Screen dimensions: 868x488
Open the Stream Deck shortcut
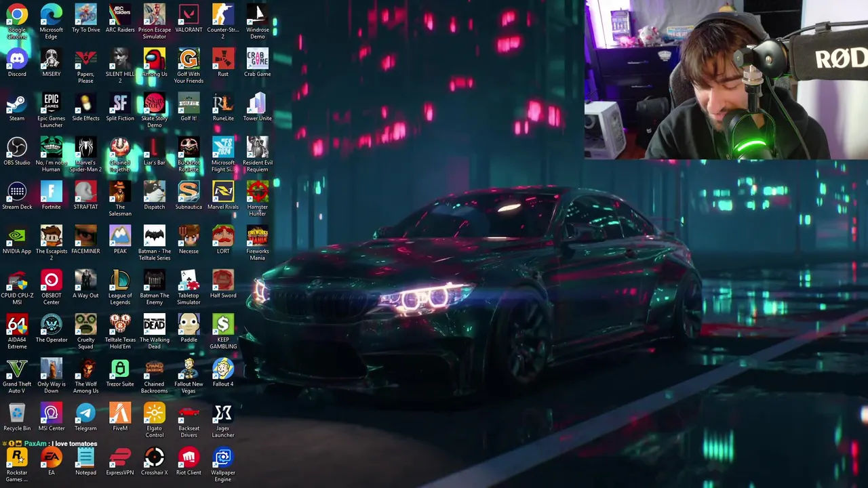click(17, 192)
